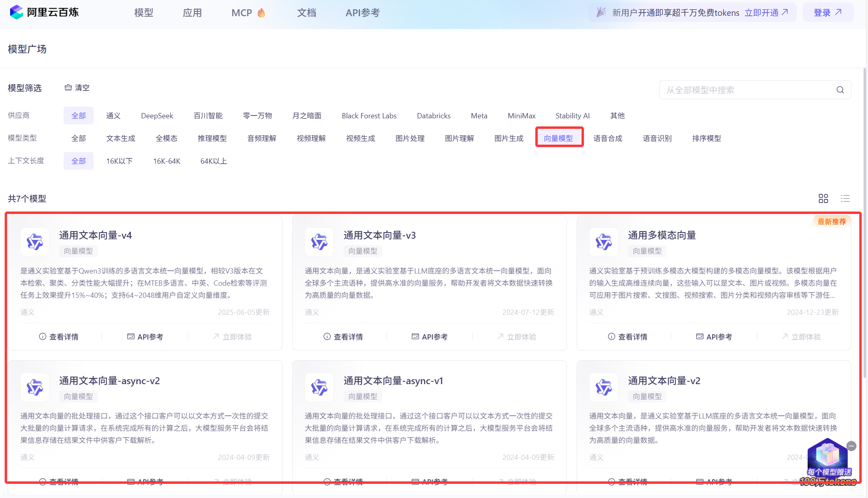The image size is (868, 498).
Task: Open the 文档 top navigation item
Action: (307, 13)
